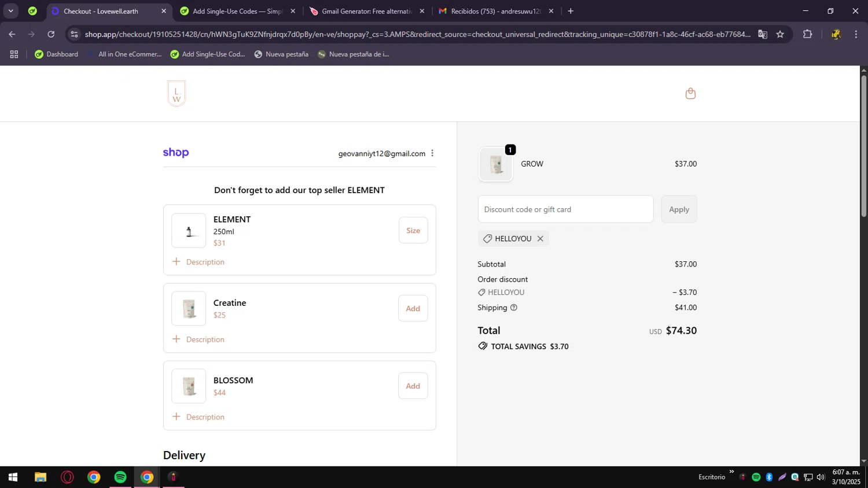The image size is (868, 488).
Task: Add Creatine to the order
Action: pos(413,309)
